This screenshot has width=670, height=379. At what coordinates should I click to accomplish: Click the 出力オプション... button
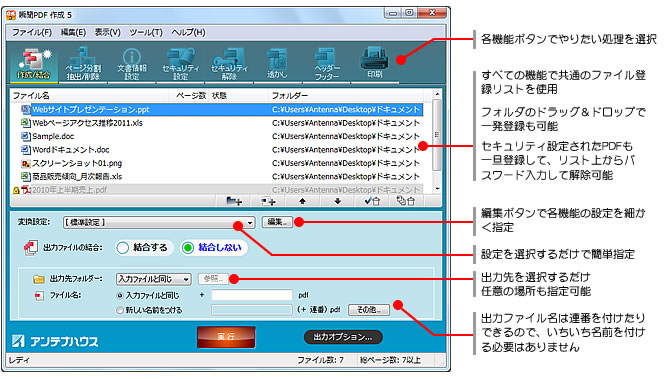point(343,337)
